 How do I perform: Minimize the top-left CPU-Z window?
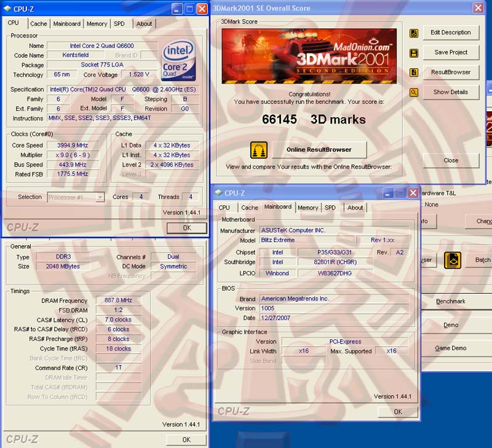[x=177, y=9]
